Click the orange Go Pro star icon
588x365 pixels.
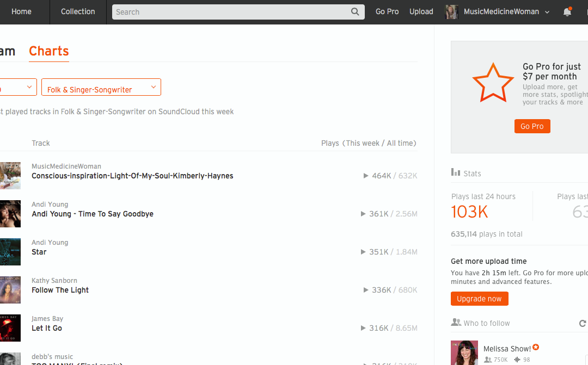coord(493,83)
